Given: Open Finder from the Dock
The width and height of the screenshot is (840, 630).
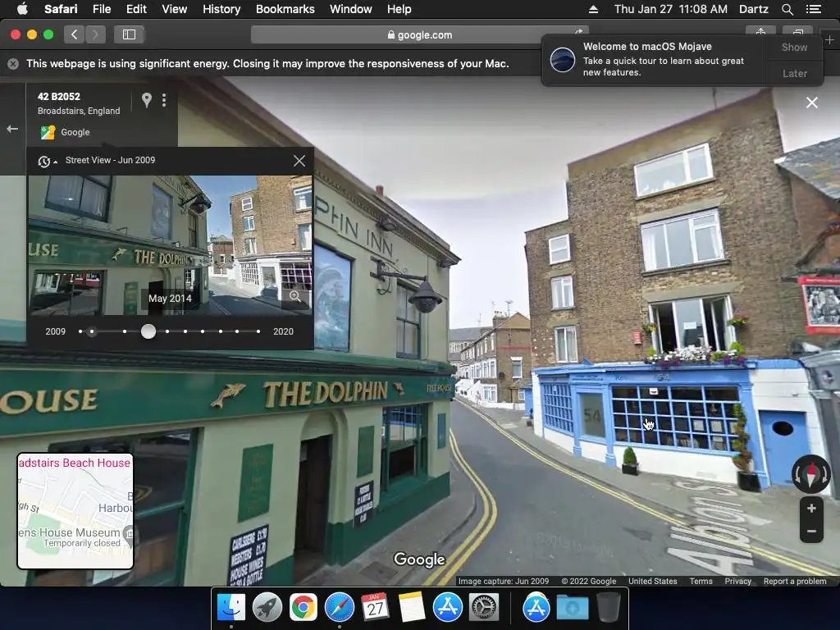Looking at the screenshot, I should click(x=231, y=607).
